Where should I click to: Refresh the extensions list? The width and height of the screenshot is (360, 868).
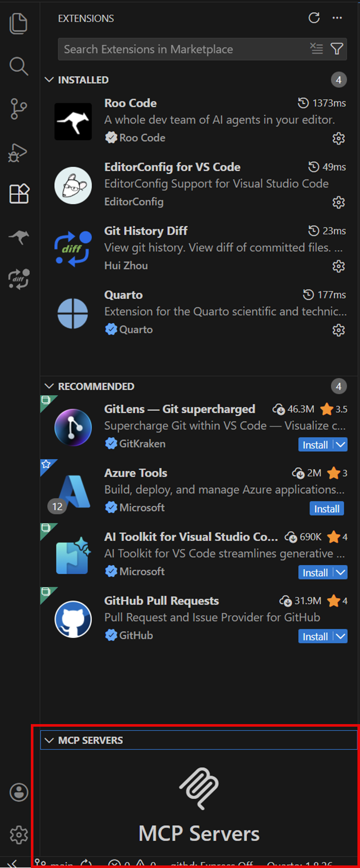click(x=314, y=18)
